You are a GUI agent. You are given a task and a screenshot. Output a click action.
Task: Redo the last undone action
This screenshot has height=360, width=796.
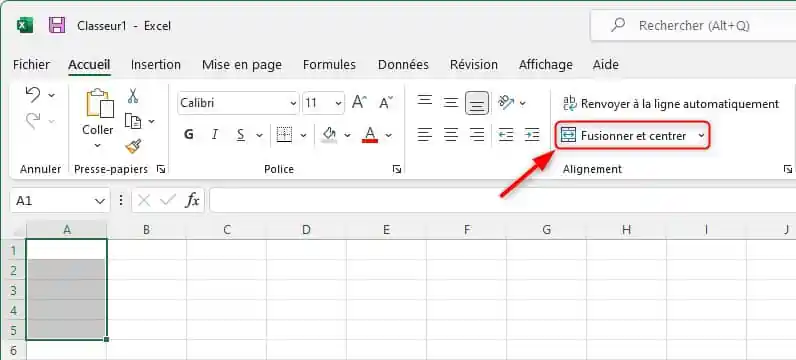[33, 121]
